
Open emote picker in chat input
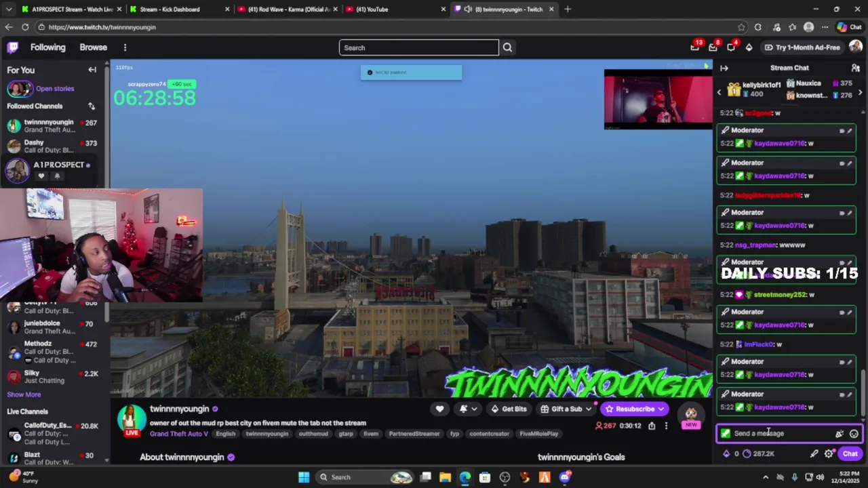click(x=854, y=434)
